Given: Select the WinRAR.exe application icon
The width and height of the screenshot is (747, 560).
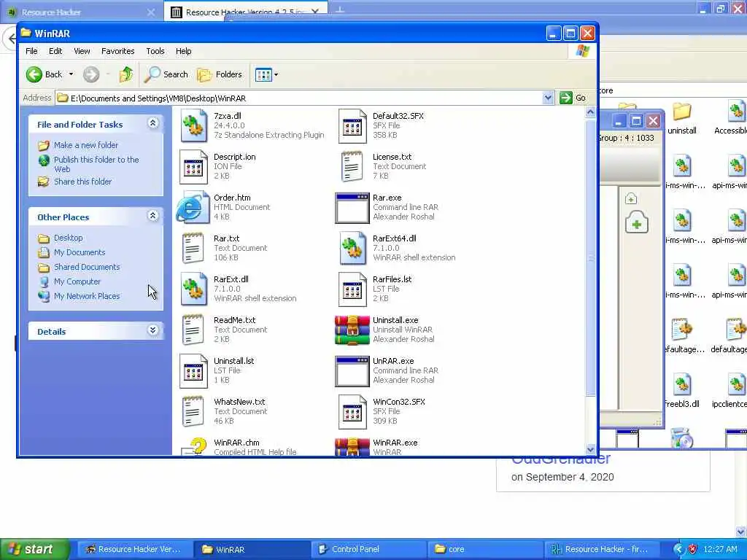Looking at the screenshot, I should 352,447.
